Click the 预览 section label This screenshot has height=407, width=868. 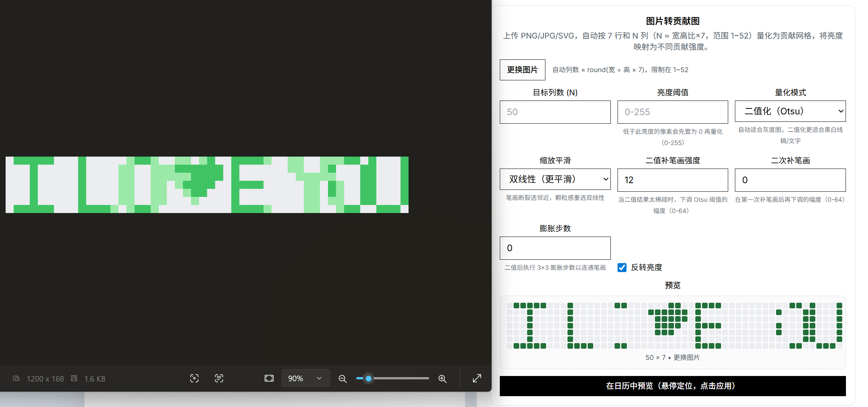pos(672,286)
